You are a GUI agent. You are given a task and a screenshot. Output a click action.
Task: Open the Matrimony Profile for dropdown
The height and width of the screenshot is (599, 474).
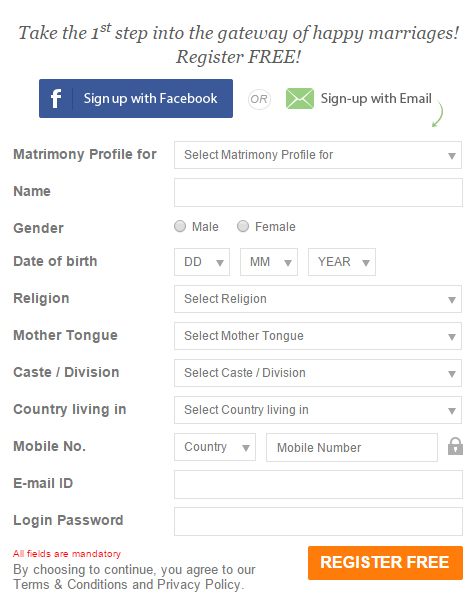[318, 155]
